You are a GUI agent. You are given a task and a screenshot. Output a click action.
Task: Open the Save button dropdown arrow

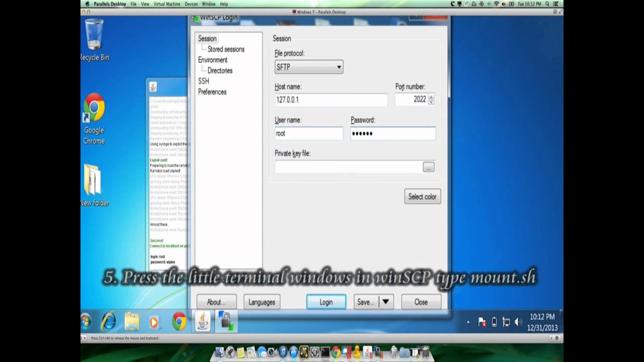[385, 302]
